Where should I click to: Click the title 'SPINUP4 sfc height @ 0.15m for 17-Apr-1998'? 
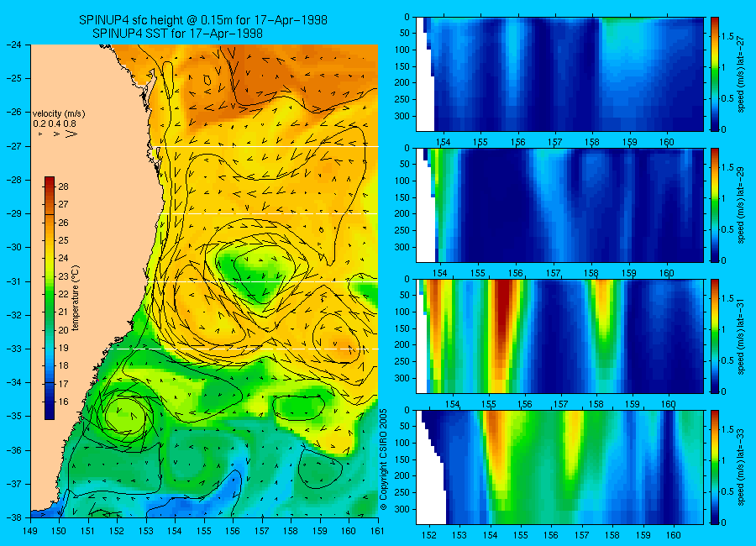(203, 20)
